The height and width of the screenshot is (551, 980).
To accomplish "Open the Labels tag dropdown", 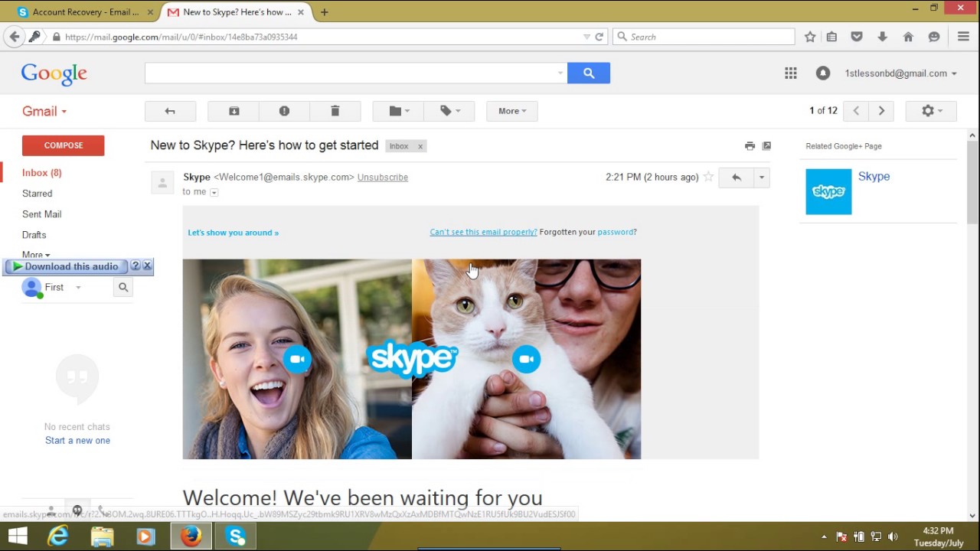I will (x=449, y=111).
